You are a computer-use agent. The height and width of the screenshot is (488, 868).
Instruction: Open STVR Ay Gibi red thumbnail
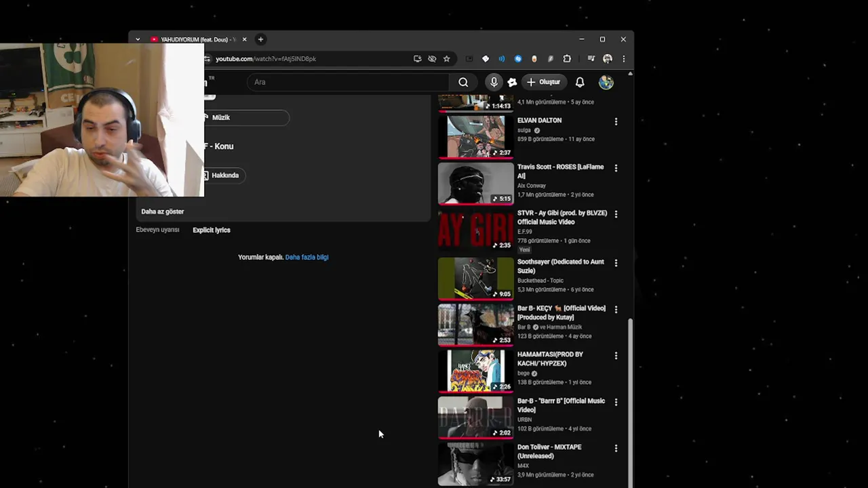pos(475,229)
